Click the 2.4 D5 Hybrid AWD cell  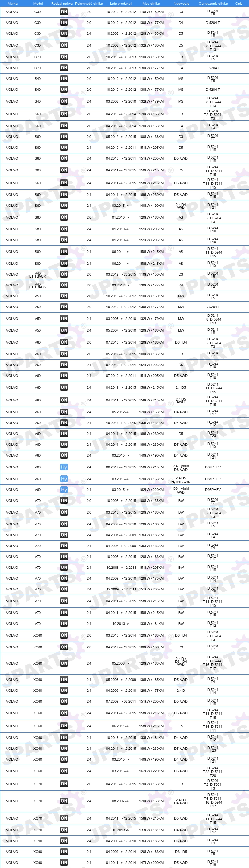pos(181,480)
